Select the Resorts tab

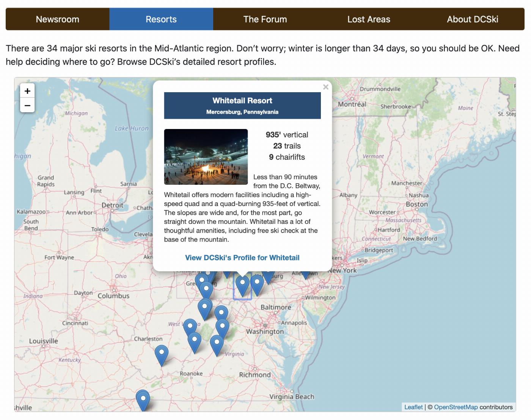161,19
